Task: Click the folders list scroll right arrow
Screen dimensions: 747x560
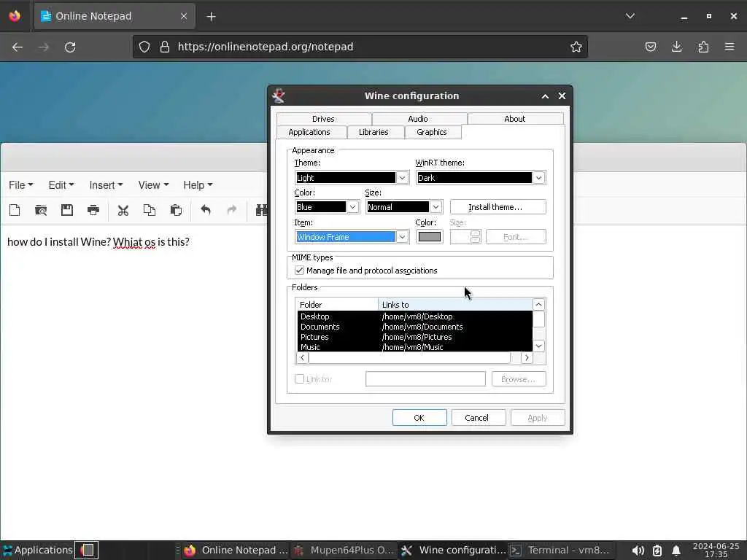Action: (527, 357)
